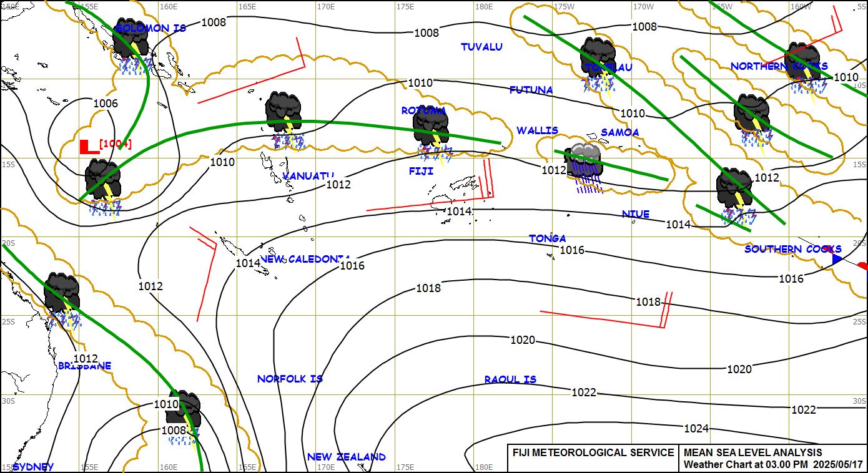Click the 1006 isobar label
Image resolution: width=868 pixels, height=473 pixels.
(x=106, y=104)
